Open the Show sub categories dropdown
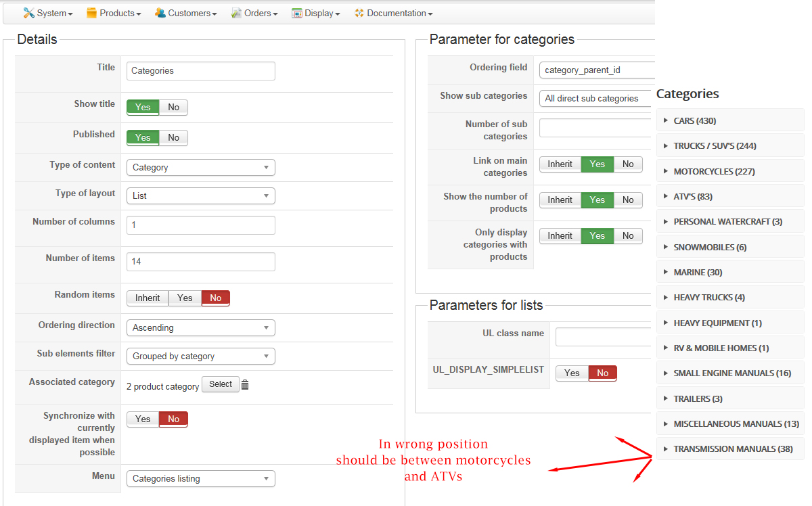The width and height of the screenshot is (812, 506). [x=597, y=98]
